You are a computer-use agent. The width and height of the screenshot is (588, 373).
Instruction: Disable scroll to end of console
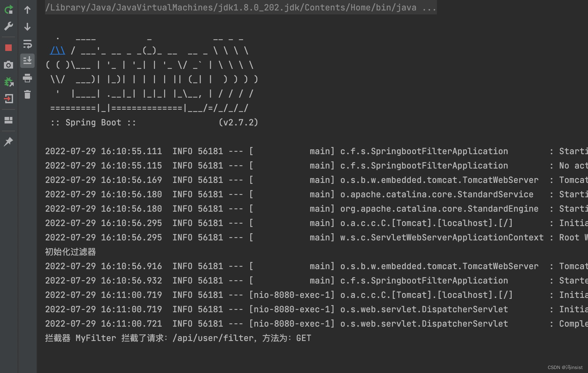pyautogui.click(x=27, y=61)
